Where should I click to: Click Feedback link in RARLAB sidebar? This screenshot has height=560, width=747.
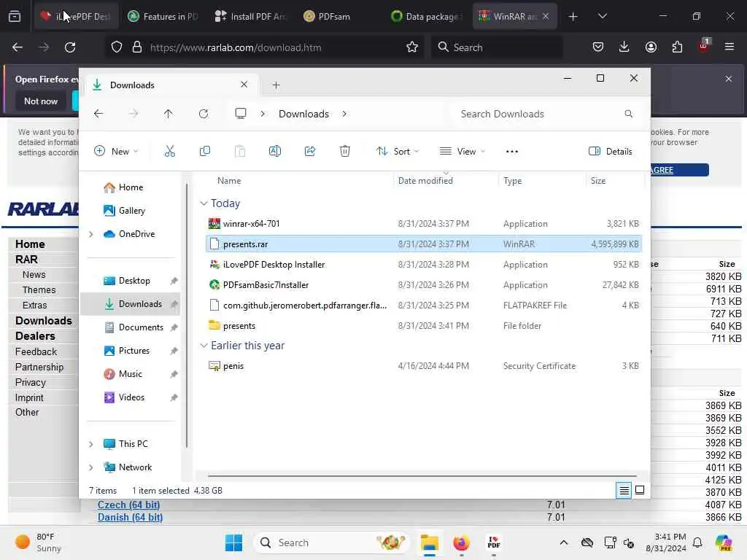[36, 351]
